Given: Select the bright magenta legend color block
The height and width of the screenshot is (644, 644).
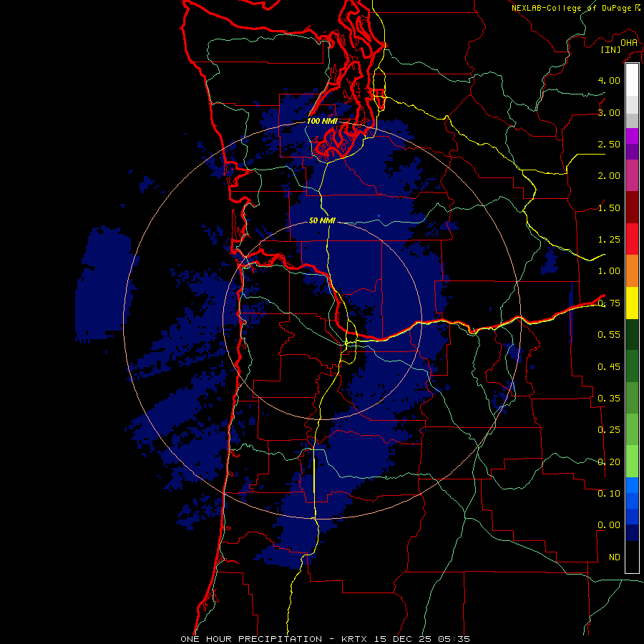Looking at the screenshot, I should tap(632, 136).
